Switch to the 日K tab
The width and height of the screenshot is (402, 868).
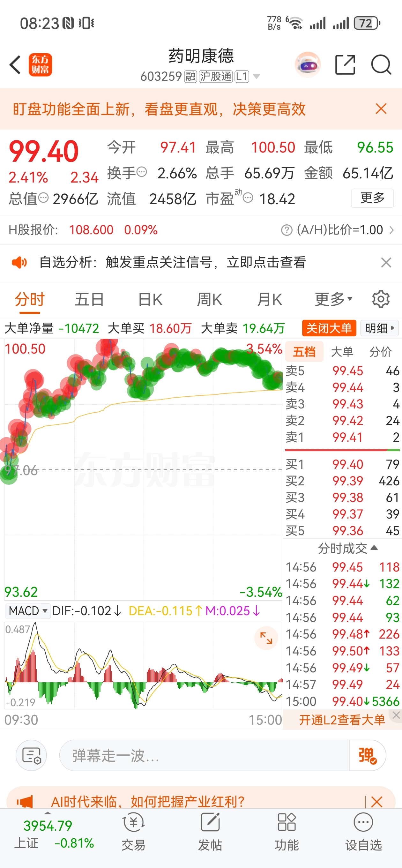coord(150,300)
